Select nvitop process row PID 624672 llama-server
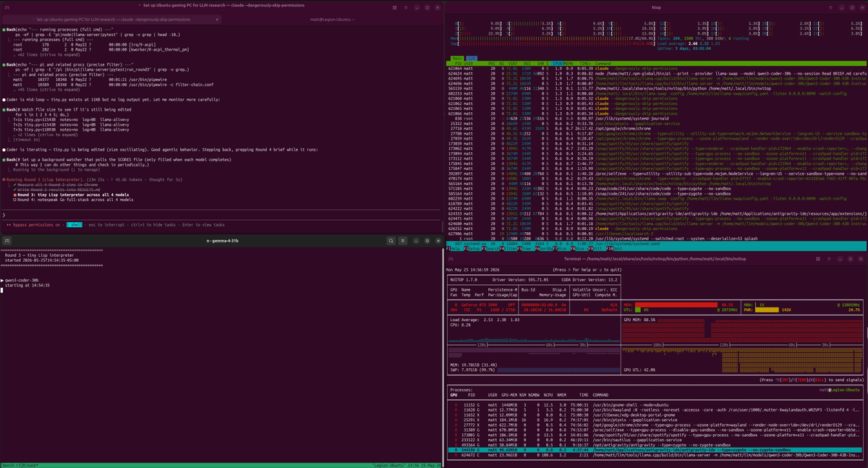Image resolution: width=868 pixels, height=468 pixels. 657,456
